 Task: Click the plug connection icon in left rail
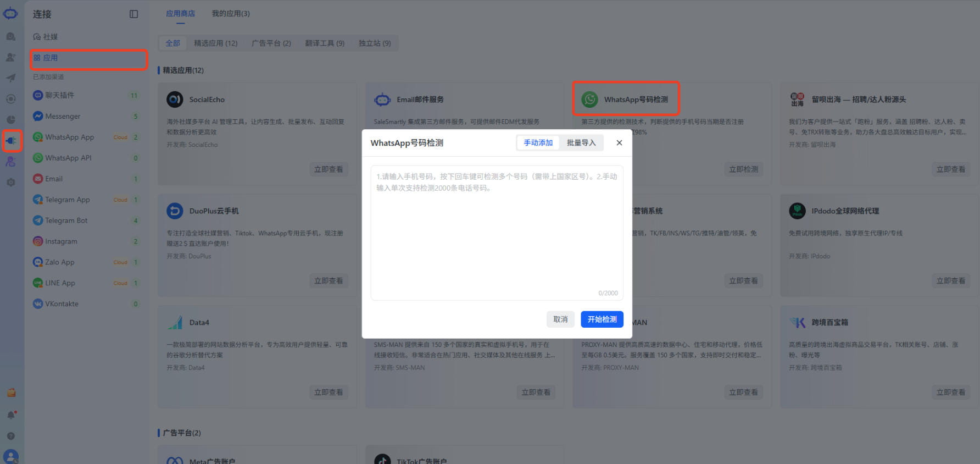(x=11, y=141)
